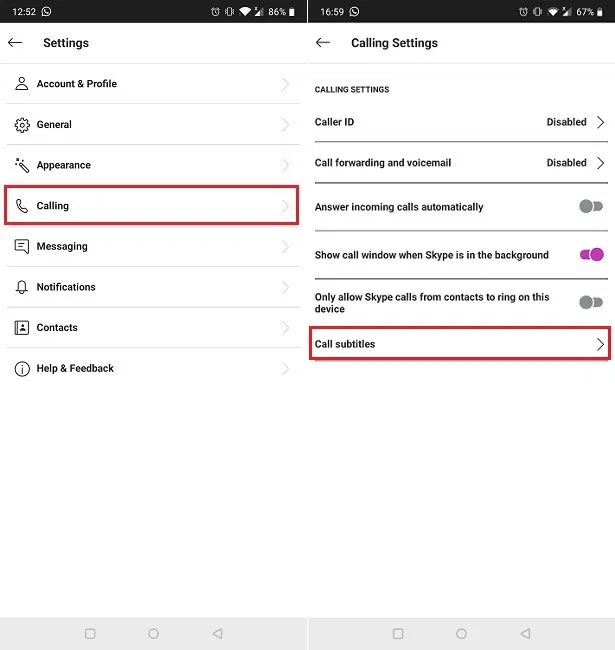Open Call forwarding and voicemail setting
The image size is (615, 650).
click(461, 162)
